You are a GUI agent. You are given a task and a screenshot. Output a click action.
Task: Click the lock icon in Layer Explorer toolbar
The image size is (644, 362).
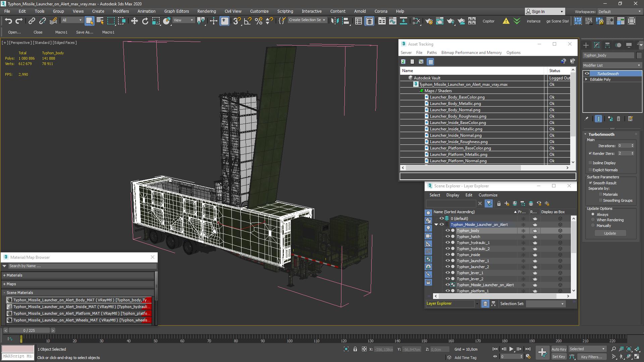coord(499,203)
